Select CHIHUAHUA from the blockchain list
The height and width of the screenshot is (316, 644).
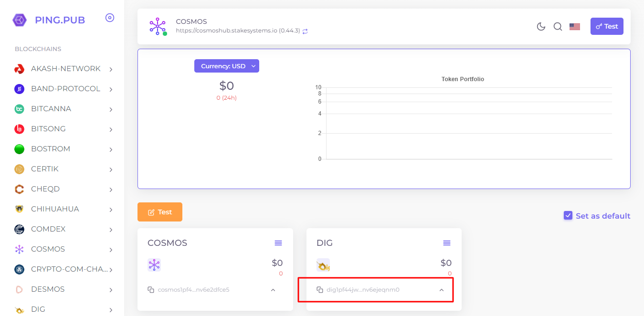[x=55, y=209]
